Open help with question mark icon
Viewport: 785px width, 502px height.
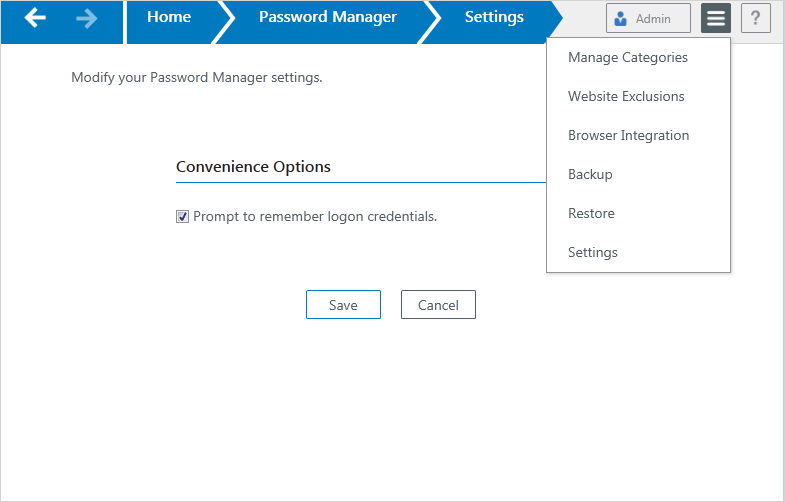point(755,18)
